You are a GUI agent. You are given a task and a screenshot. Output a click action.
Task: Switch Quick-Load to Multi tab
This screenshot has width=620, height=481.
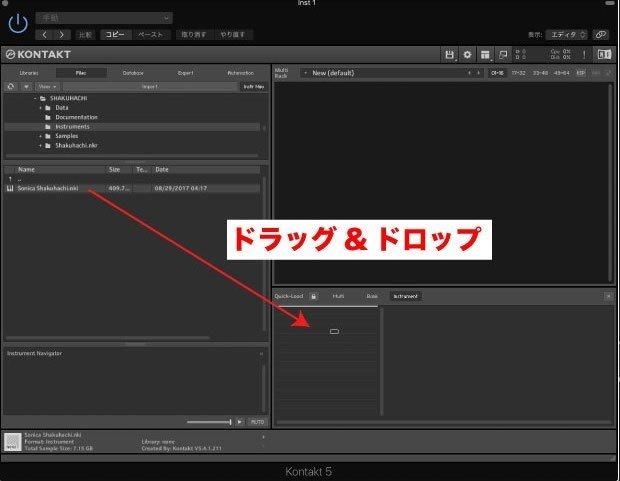[338, 296]
